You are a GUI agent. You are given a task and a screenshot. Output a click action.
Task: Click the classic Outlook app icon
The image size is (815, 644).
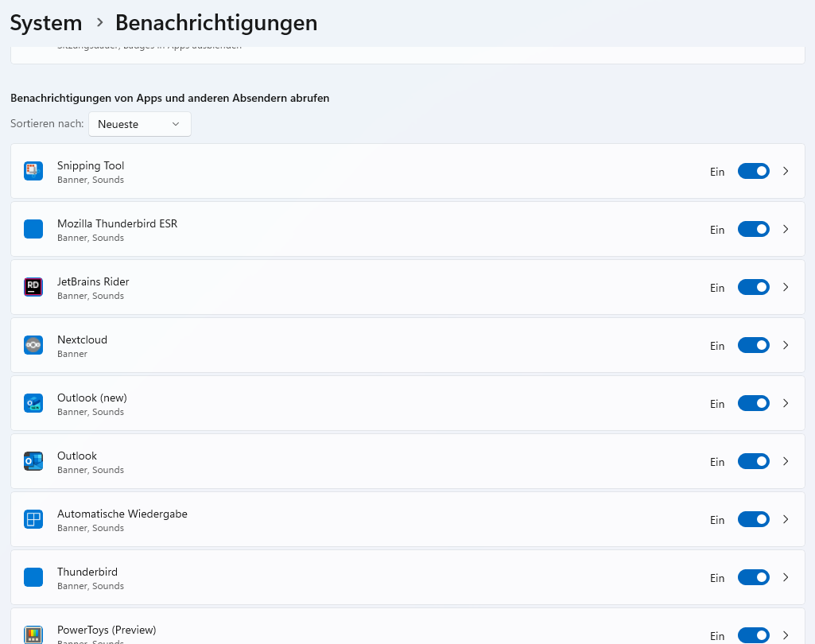tap(33, 462)
